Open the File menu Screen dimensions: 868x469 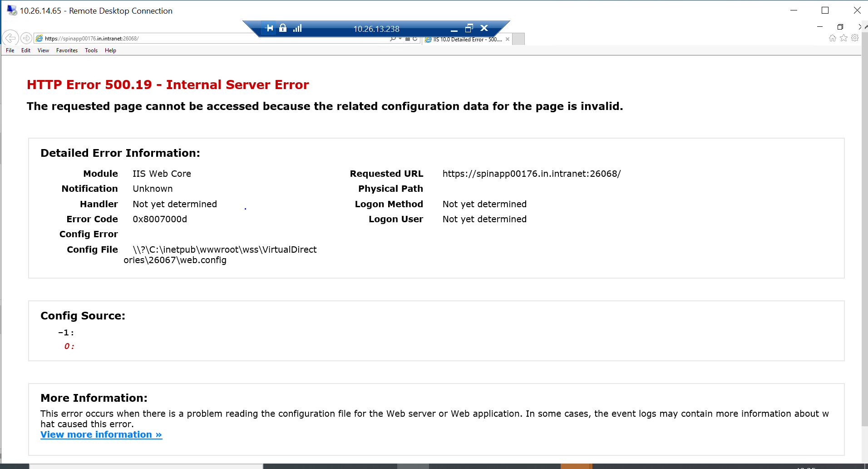(x=10, y=50)
